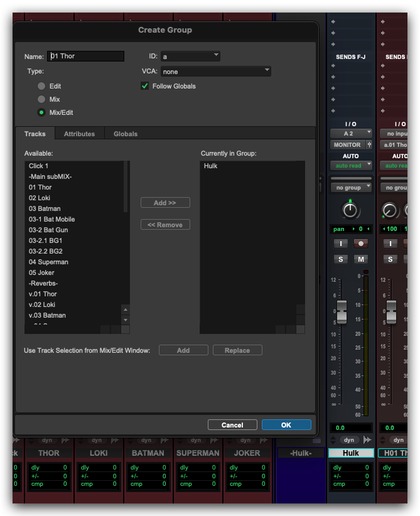This screenshot has height=516, width=420.
Task: Open the VCA assignment dropdown
Action: click(x=215, y=72)
